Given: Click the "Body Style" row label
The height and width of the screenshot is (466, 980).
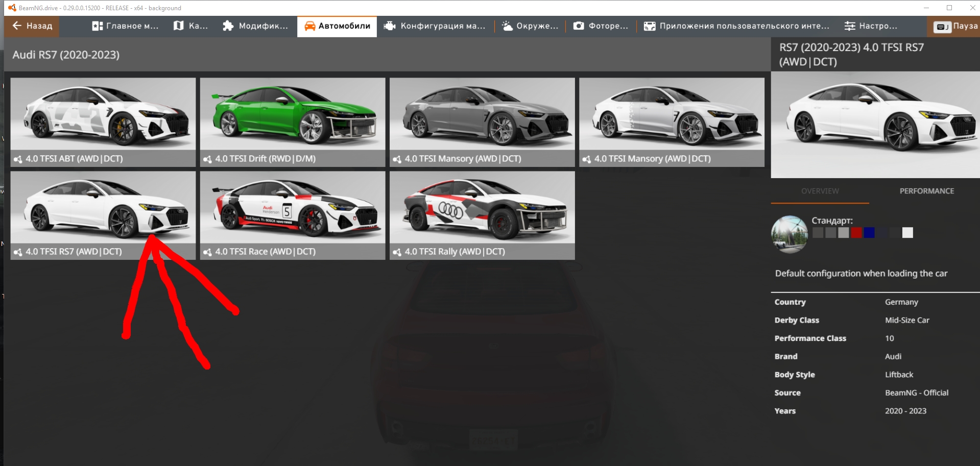Looking at the screenshot, I should (795, 375).
